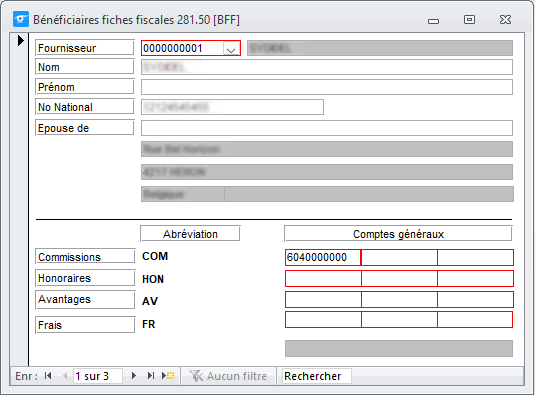Click the Rechercher search box
Viewport: 535px width, 395px height.
[316, 376]
